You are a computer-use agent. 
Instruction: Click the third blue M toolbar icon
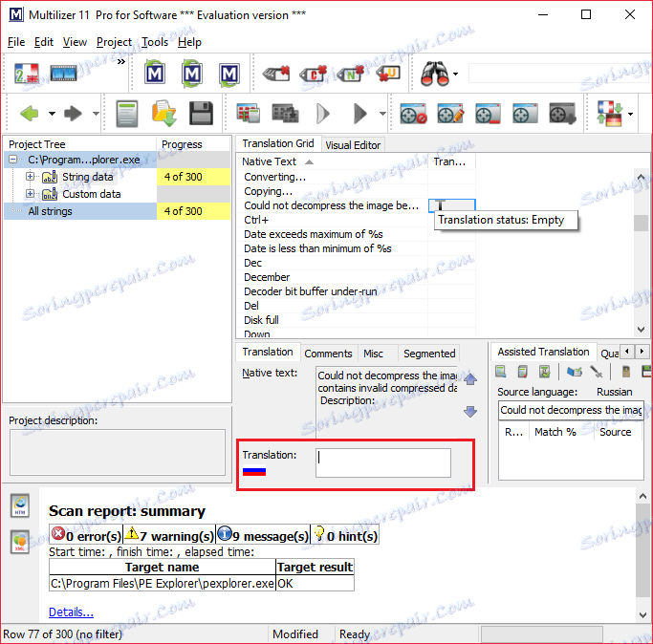(229, 75)
